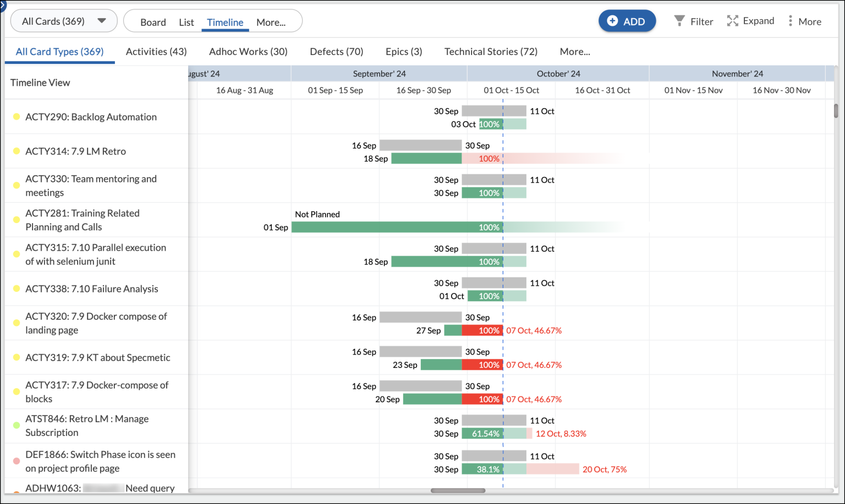
Task: Open the More... card types dropdown
Action: click(x=575, y=51)
